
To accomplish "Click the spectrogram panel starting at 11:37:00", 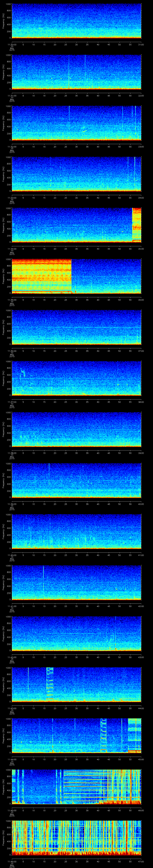I will 76,378.
